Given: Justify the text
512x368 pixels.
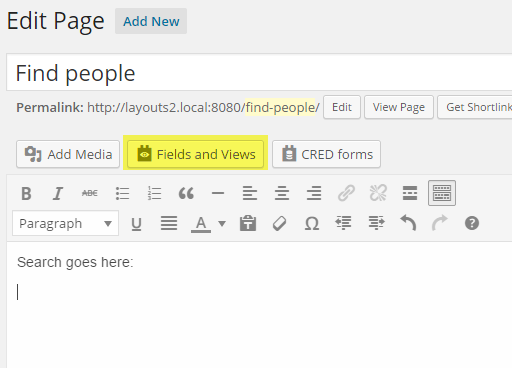Looking at the screenshot, I should point(169,223).
